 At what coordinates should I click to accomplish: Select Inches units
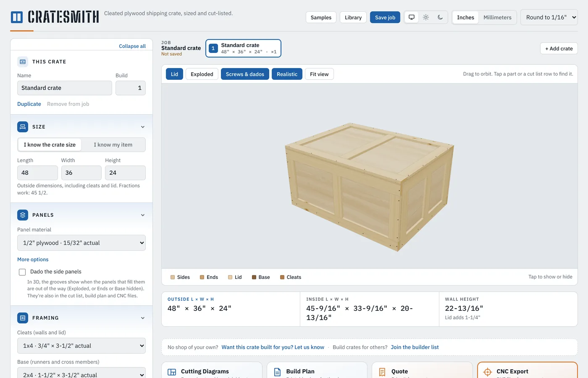(x=465, y=17)
